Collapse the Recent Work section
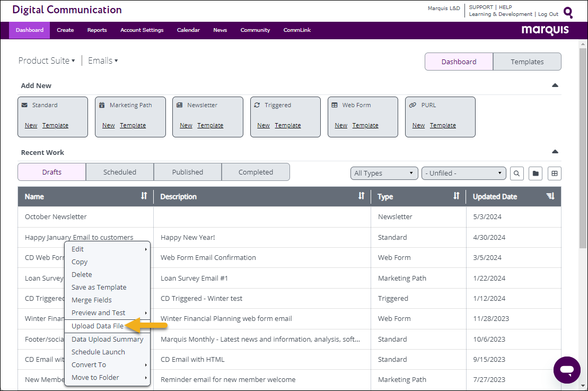Image resolution: width=588 pixels, height=391 pixels. click(x=555, y=152)
